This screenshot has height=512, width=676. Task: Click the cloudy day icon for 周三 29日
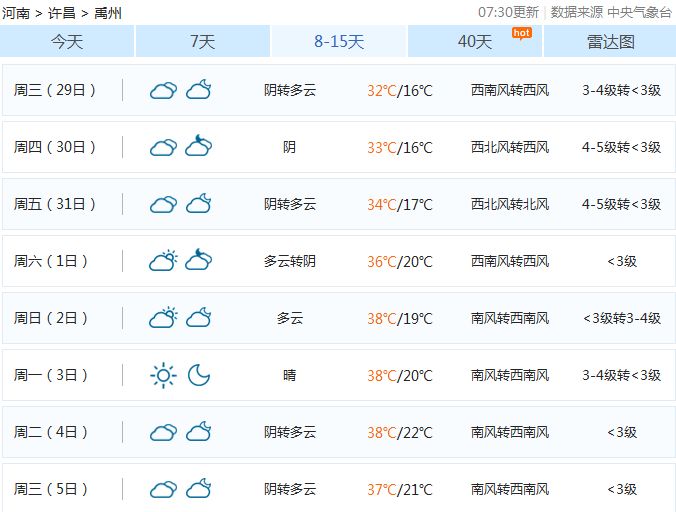[163, 90]
